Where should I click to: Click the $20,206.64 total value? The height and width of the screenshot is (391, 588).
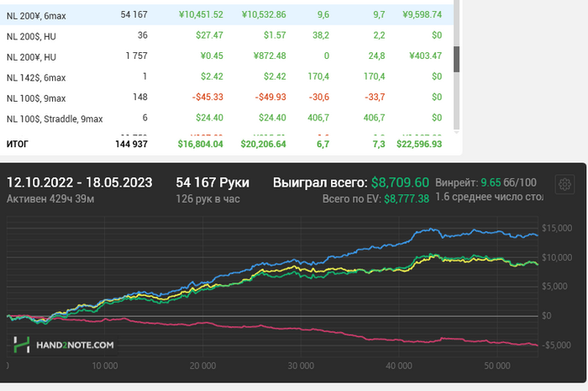(x=263, y=144)
